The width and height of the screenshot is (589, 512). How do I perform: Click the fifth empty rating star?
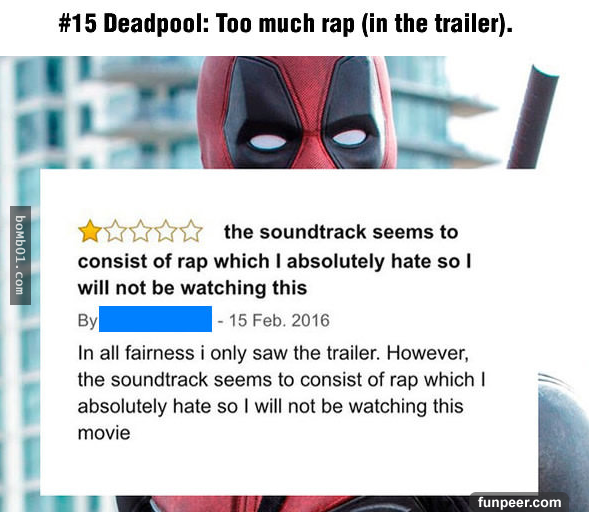click(x=191, y=231)
